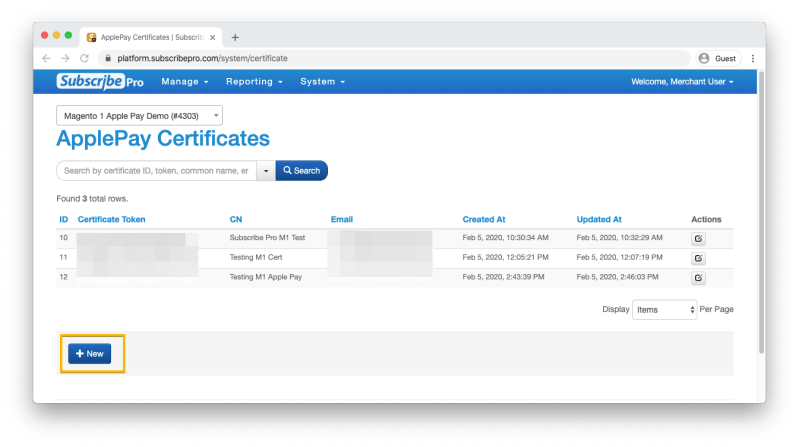Image resolution: width=799 pixels, height=447 pixels.
Task: Open the System menu
Action: [x=323, y=82]
